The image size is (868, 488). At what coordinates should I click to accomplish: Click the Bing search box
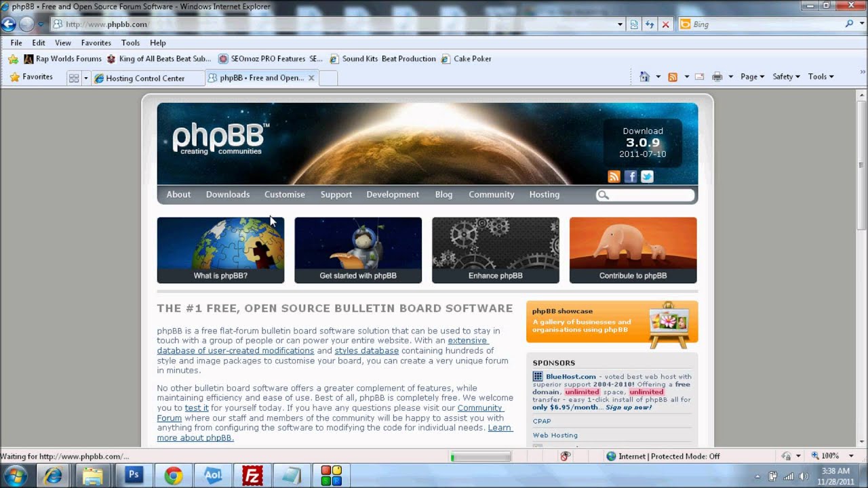pos(759,24)
